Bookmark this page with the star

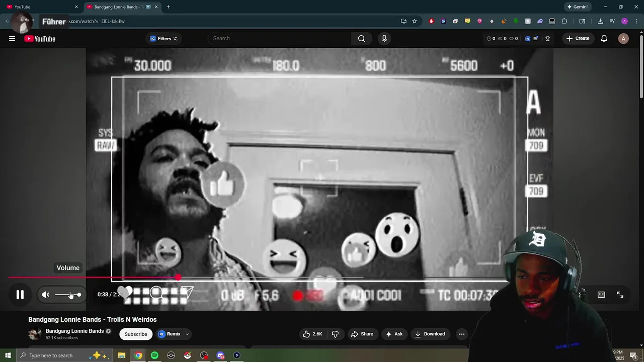point(415,21)
